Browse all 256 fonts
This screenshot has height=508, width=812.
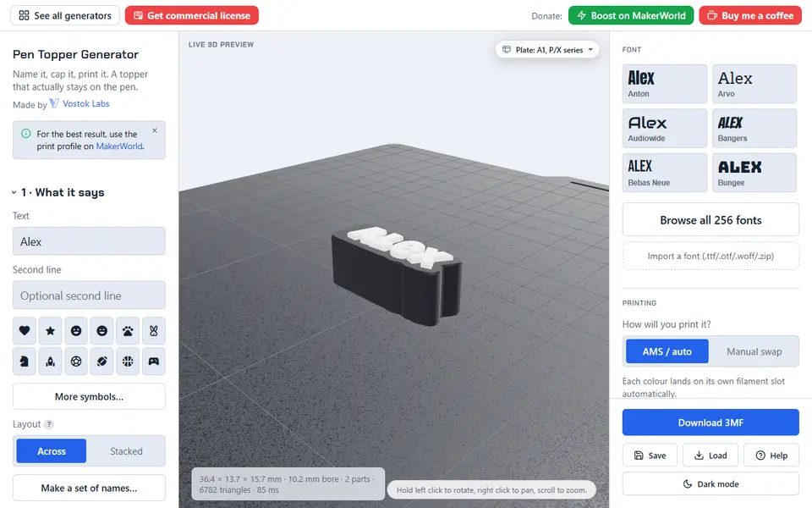(710, 220)
